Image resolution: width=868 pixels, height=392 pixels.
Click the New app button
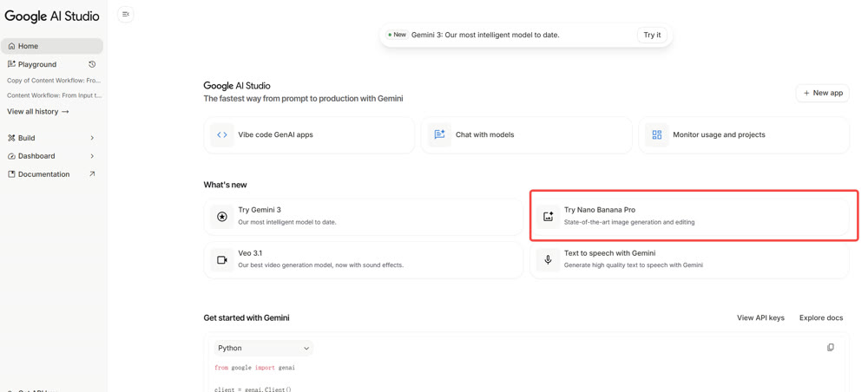coord(823,93)
